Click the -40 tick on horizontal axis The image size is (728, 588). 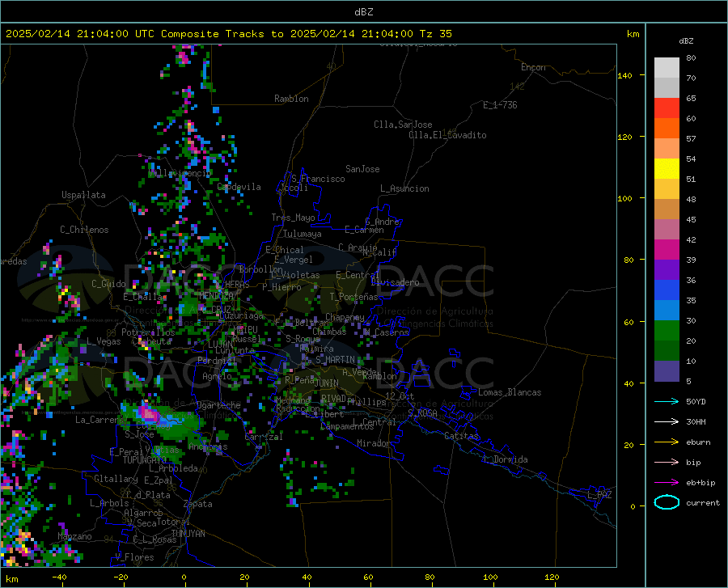(59, 577)
